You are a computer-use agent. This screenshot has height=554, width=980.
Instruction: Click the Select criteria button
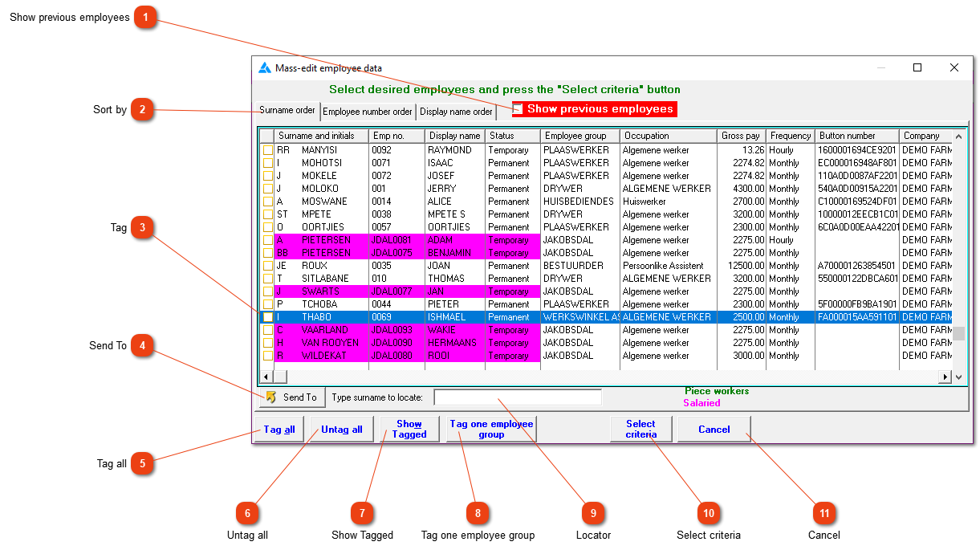(x=641, y=430)
